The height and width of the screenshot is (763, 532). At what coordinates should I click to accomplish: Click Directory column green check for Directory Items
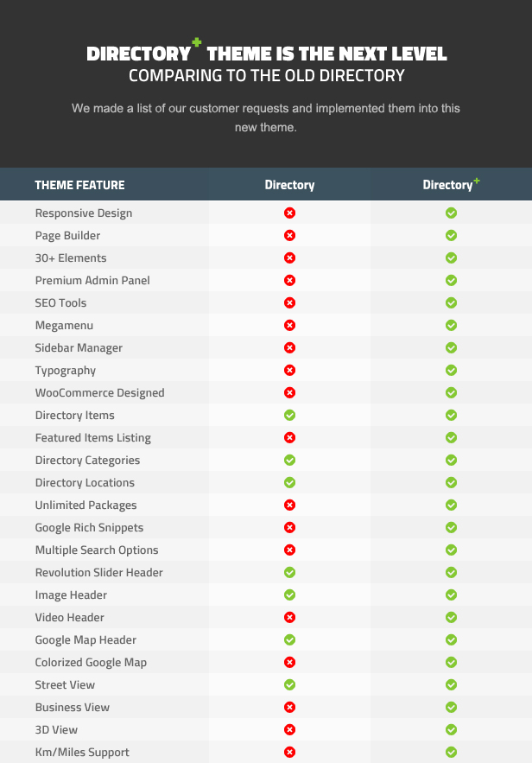(x=290, y=415)
